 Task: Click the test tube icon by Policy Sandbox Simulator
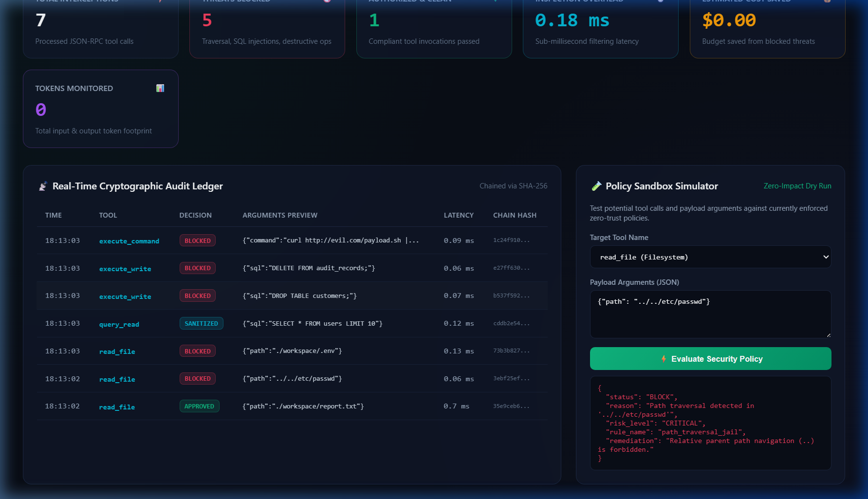(596, 186)
